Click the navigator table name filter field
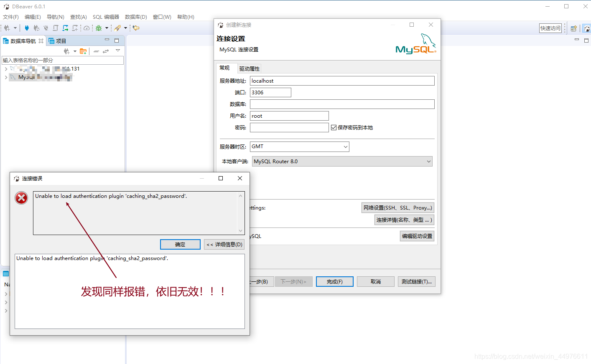 point(63,61)
